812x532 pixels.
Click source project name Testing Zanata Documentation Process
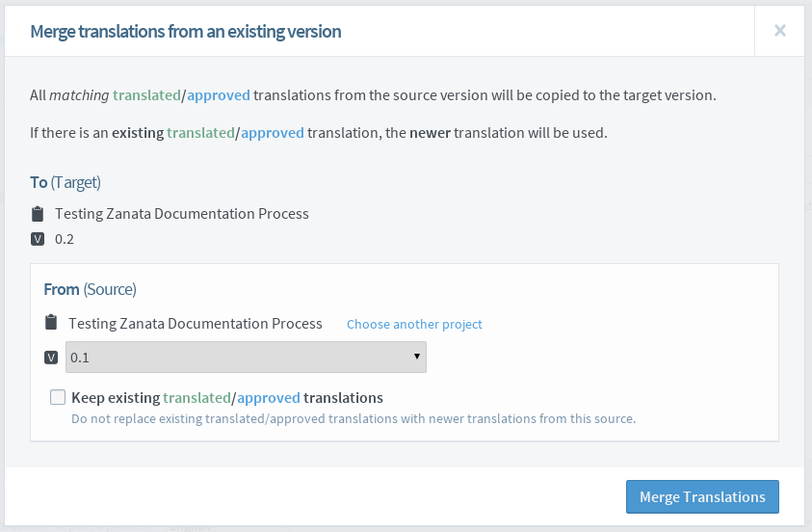[x=196, y=324]
